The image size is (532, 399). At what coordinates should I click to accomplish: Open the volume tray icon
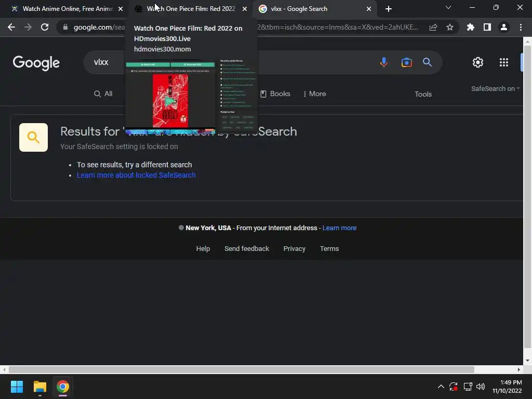pyautogui.click(x=481, y=387)
